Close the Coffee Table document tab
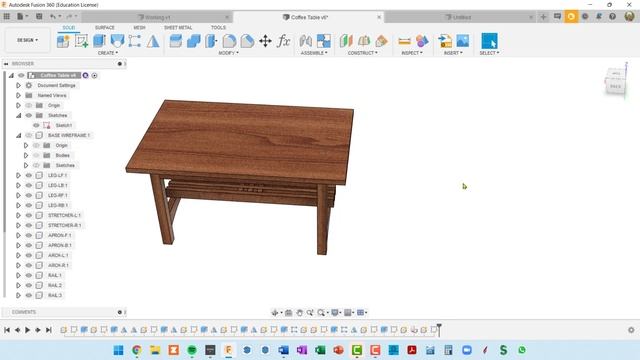Screen dimensions: 640x360 pyautogui.click(x=379, y=17)
